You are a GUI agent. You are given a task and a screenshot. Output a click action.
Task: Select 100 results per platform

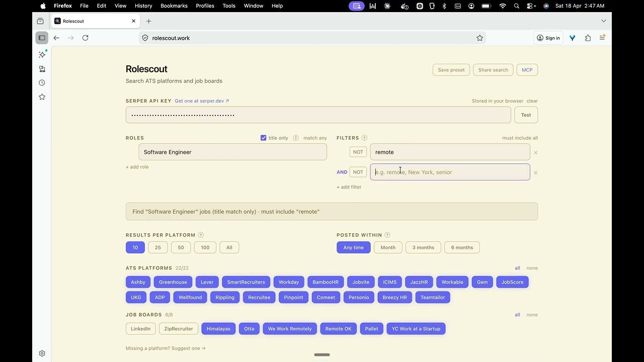[205, 247]
